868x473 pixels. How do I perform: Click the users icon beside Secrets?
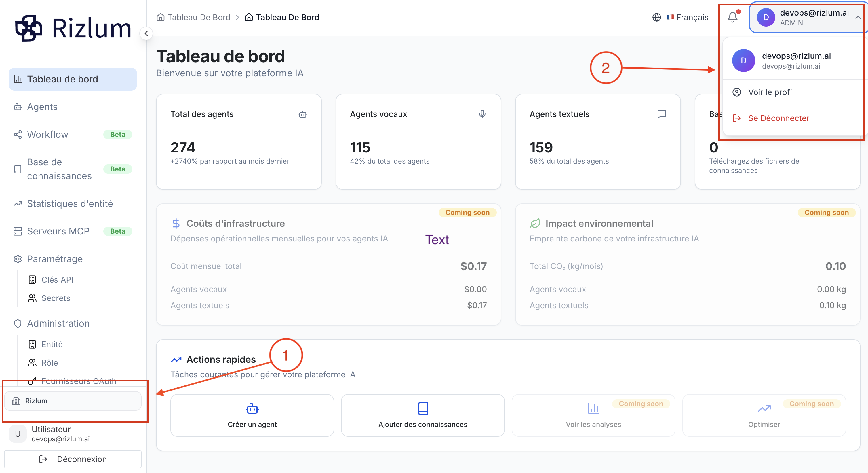click(32, 298)
